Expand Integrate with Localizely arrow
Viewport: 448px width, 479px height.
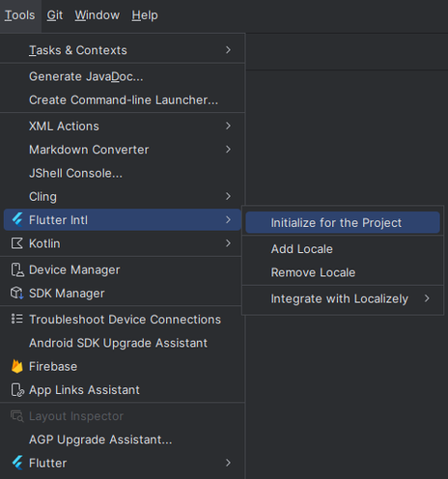click(427, 298)
